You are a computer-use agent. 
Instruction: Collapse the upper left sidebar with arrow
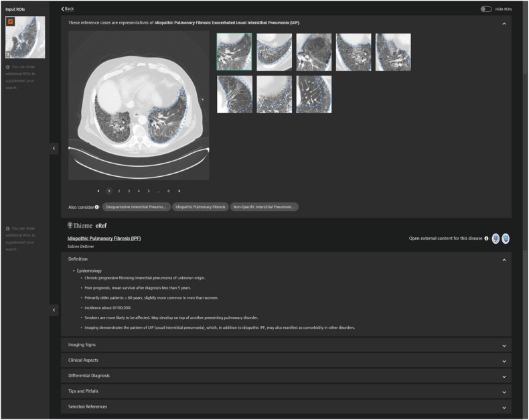[54, 149]
